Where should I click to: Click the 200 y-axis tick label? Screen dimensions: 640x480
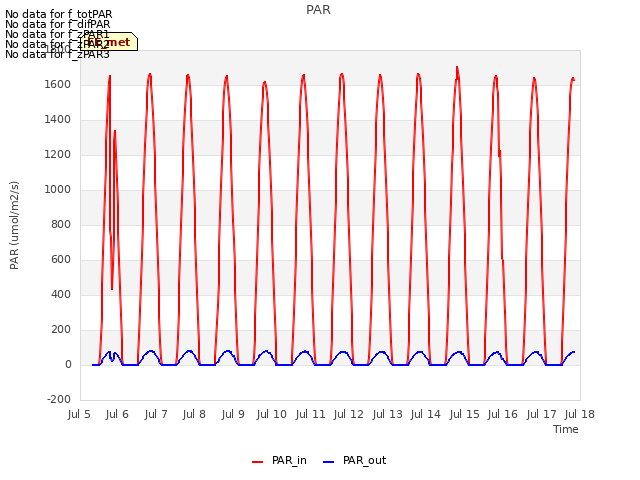[x=61, y=330]
